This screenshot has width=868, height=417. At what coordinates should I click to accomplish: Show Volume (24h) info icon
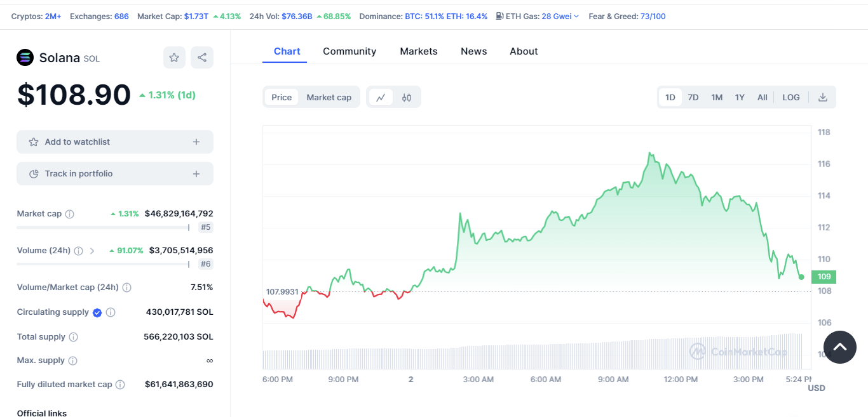[x=78, y=251]
